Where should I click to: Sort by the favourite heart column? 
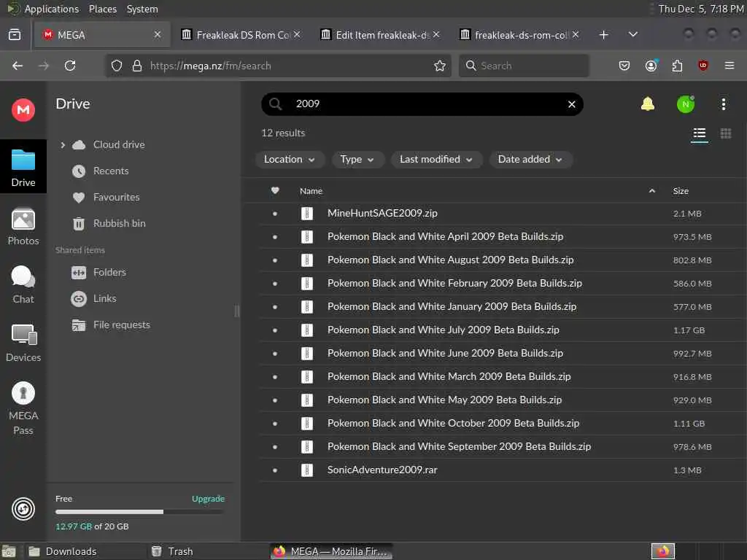pos(275,191)
